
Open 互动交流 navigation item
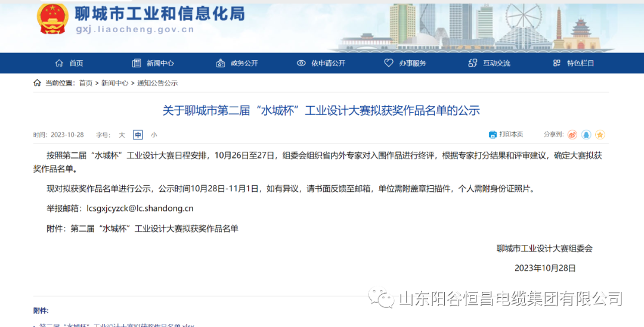click(490, 63)
